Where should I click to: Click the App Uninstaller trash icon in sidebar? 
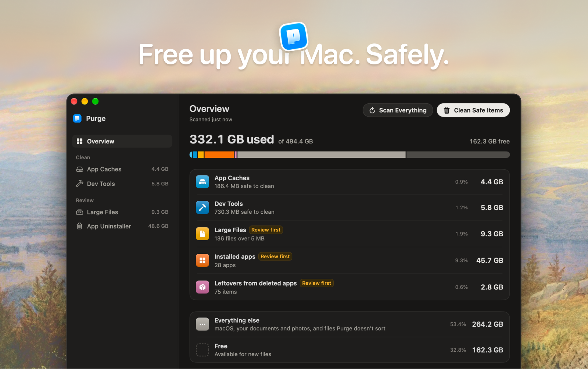79,226
